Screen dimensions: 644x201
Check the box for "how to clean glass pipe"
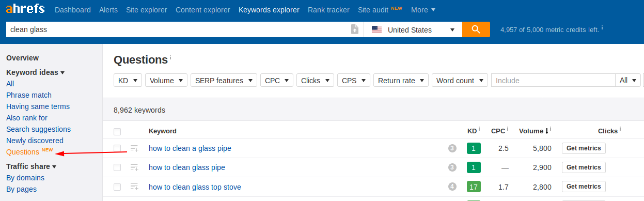coord(117,167)
